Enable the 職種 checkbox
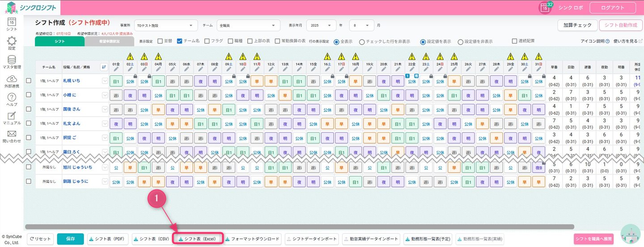The image size is (644, 247). 230,41
